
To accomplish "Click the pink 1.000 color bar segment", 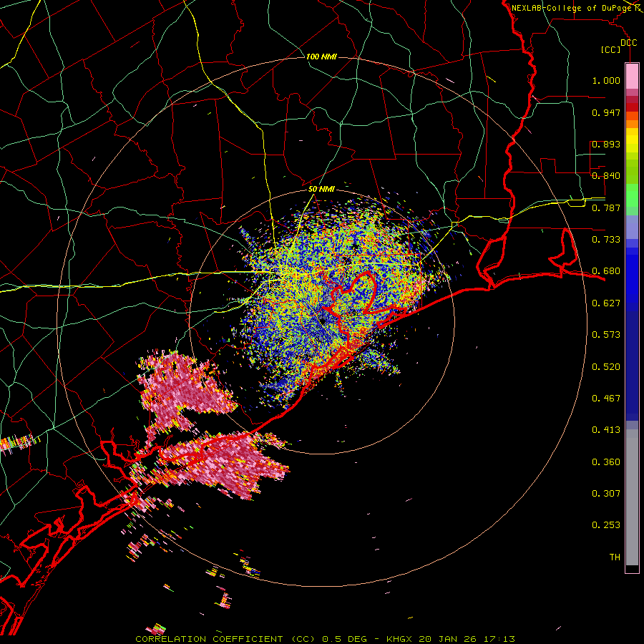I will pyautogui.click(x=632, y=77).
